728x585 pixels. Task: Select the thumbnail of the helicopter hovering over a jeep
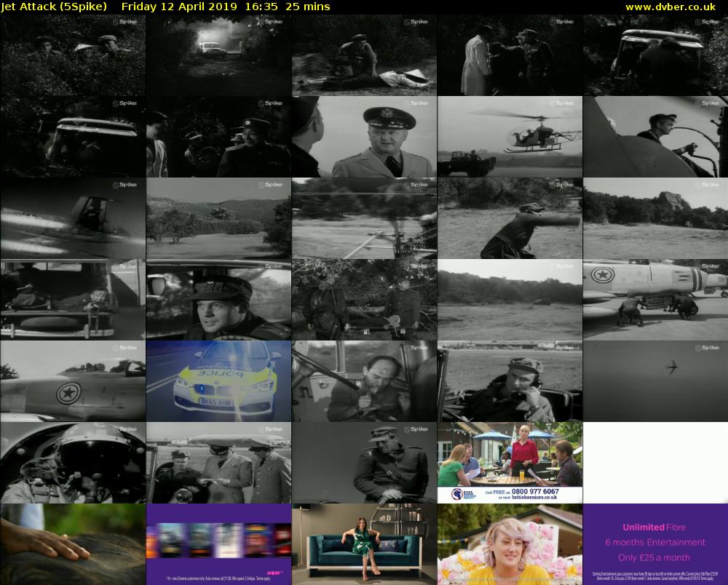(510, 137)
